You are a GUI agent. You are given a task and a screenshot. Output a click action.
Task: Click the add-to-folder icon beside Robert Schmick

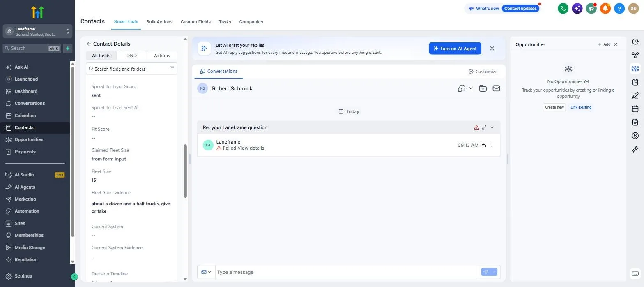483,88
